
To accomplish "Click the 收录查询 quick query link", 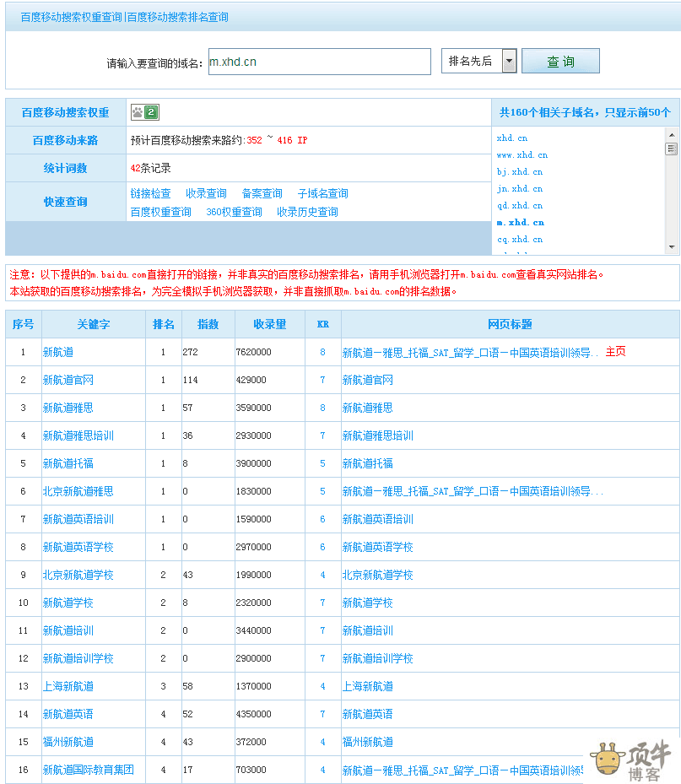I will [x=206, y=193].
